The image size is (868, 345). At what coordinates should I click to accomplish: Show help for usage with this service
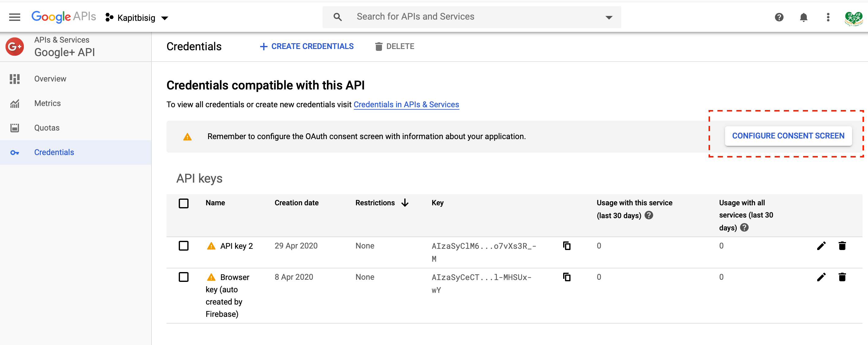coord(649,215)
